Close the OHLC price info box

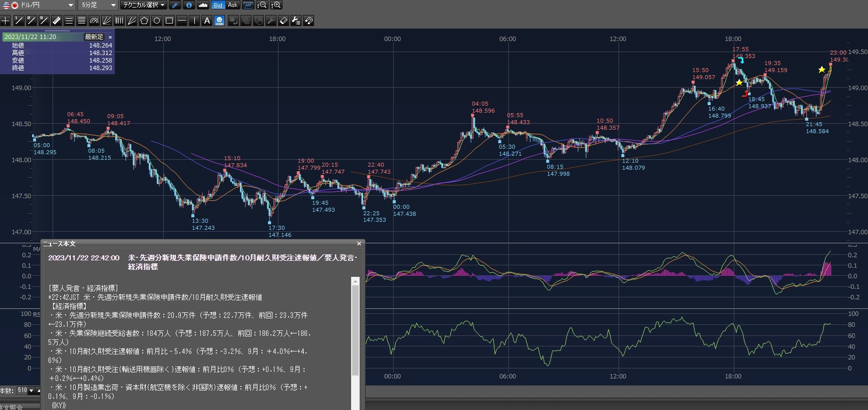point(110,37)
